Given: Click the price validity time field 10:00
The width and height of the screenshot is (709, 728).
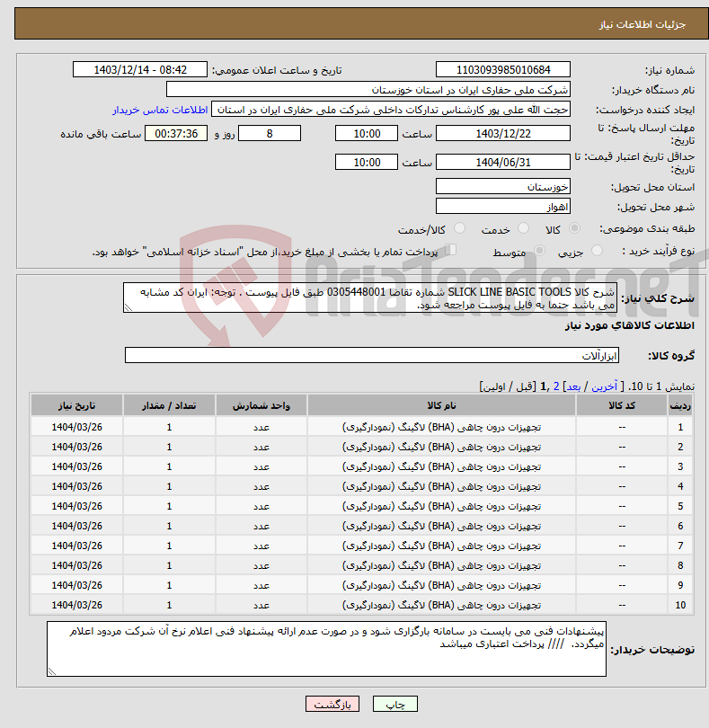Looking at the screenshot, I should (x=367, y=162).
